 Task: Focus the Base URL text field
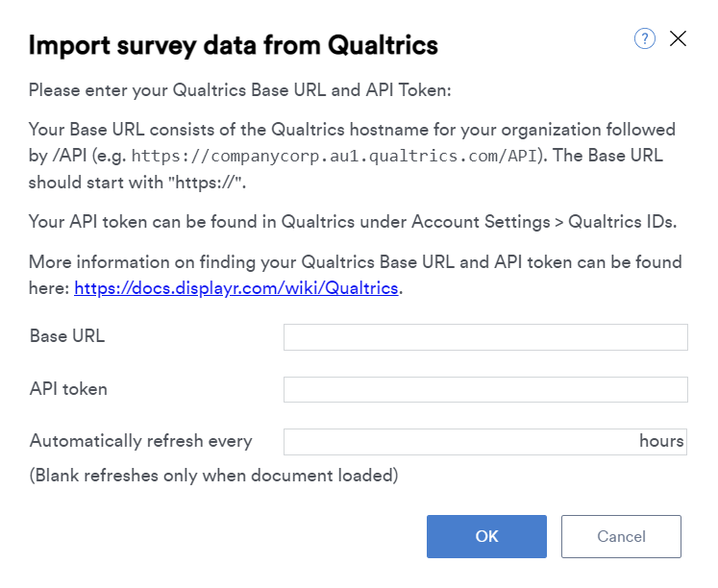485,337
